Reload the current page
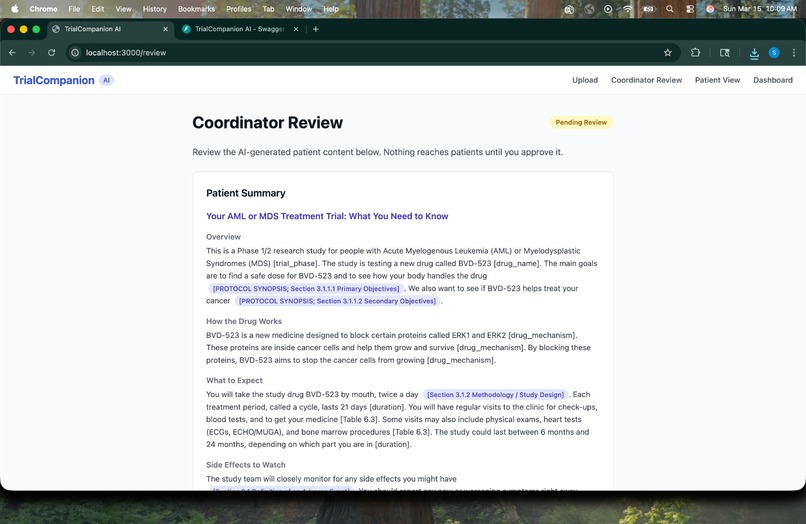The height and width of the screenshot is (524, 806). click(x=51, y=52)
